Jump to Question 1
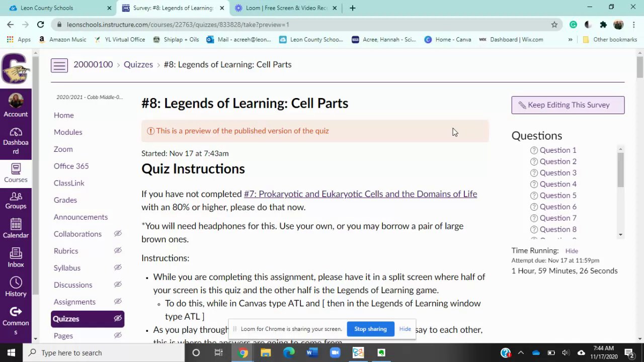 [x=558, y=150]
